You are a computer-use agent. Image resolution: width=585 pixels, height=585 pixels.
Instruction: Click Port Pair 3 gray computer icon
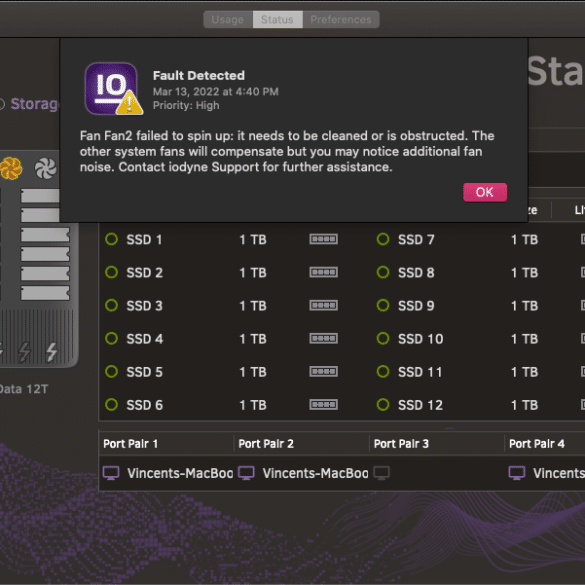382,473
